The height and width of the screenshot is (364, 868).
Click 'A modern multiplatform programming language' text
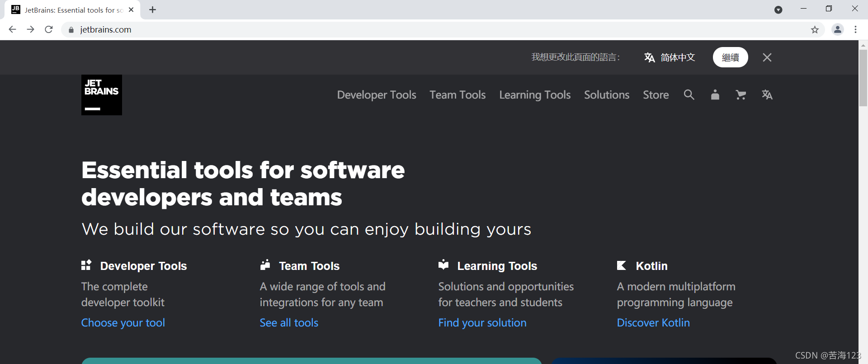(x=676, y=294)
